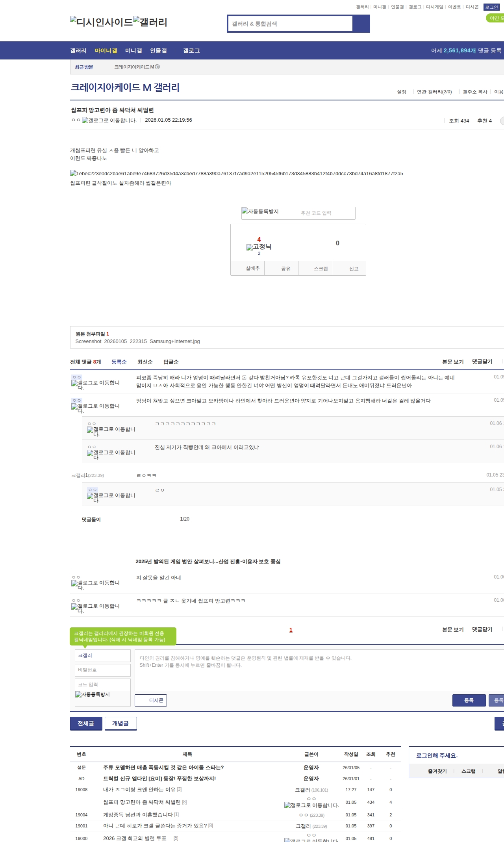
Task: Sort comments by 등록순
Action: 119,362
